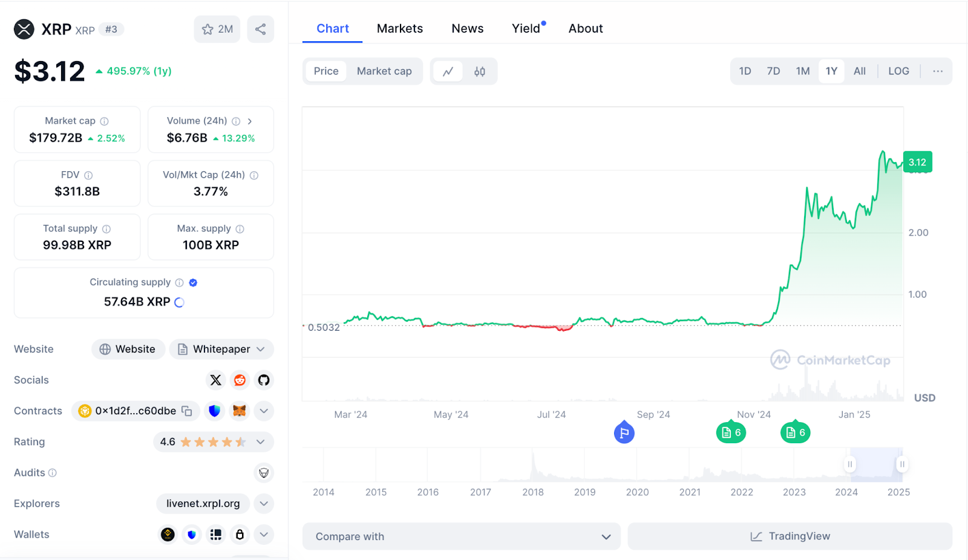Toggle LOG scale on the chart

pyautogui.click(x=898, y=71)
